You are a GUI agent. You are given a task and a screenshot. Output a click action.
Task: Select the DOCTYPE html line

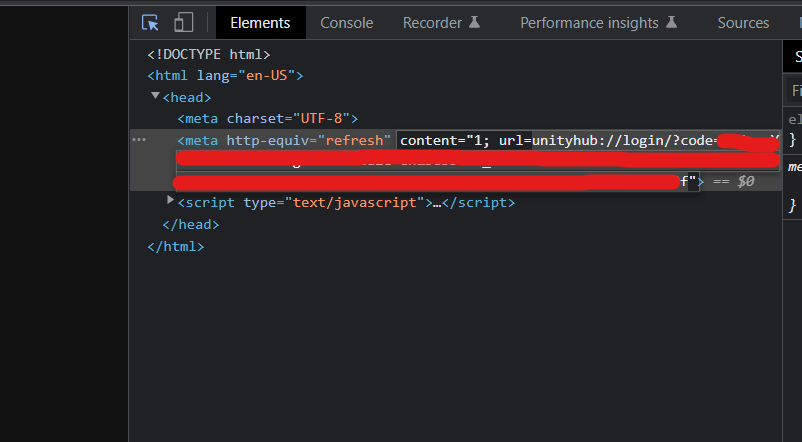pos(209,54)
